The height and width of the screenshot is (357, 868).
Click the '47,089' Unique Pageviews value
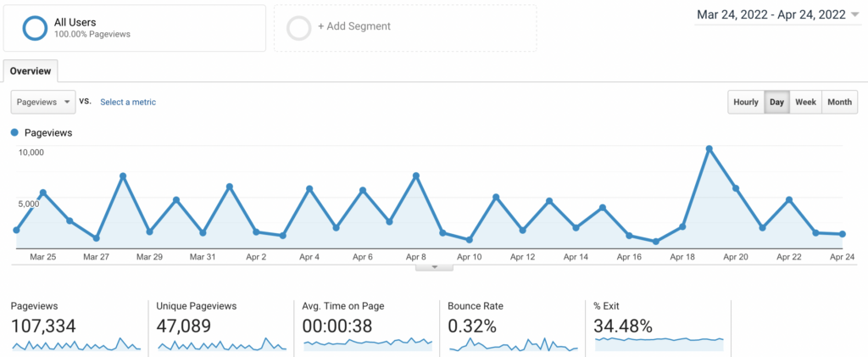tap(184, 326)
